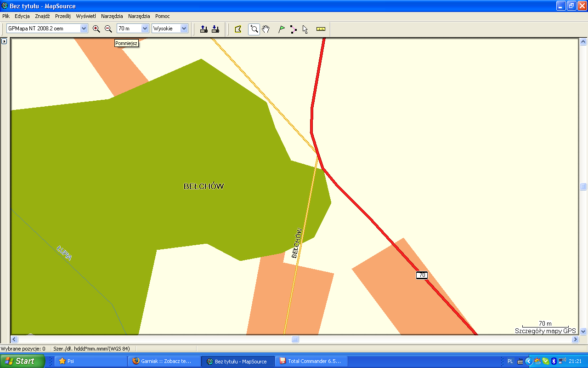Choose the Selection arrow tool

(x=305, y=29)
